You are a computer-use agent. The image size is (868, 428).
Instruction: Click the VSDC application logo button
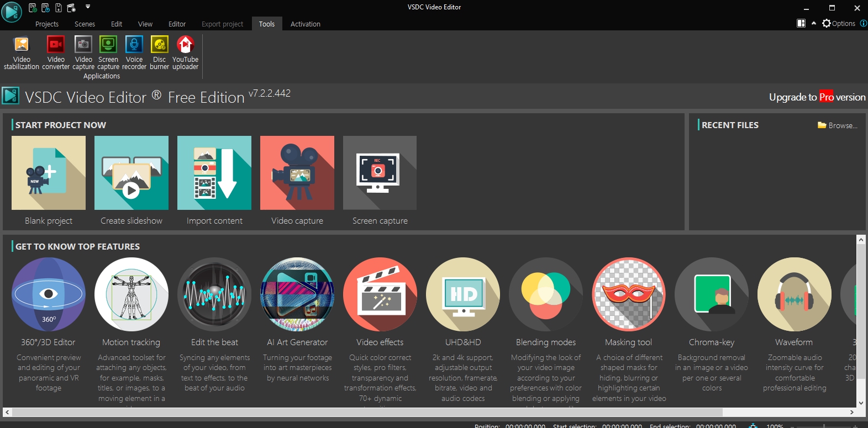[11, 12]
